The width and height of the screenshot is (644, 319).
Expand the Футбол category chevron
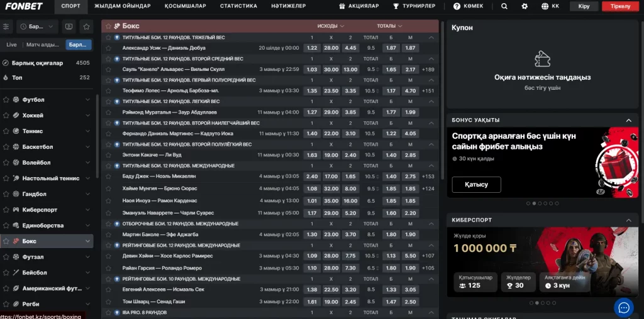click(x=87, y=100)
